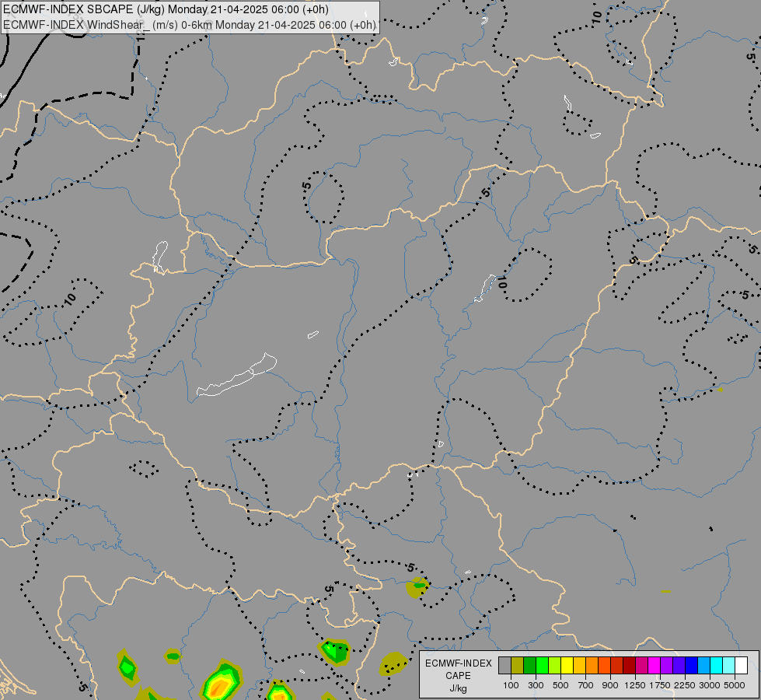Click the legend value 2250

[x=685, y=685]
